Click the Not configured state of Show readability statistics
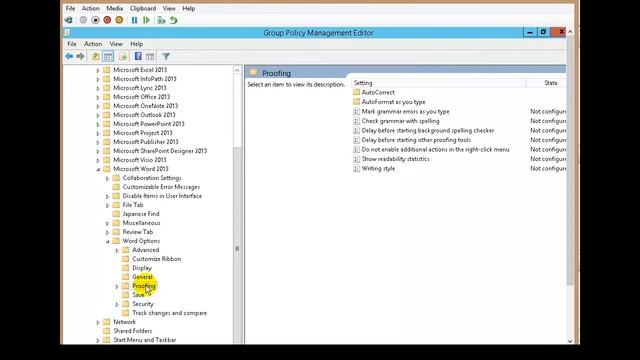This screenshot has height=360, width=640. coord(548,159)
